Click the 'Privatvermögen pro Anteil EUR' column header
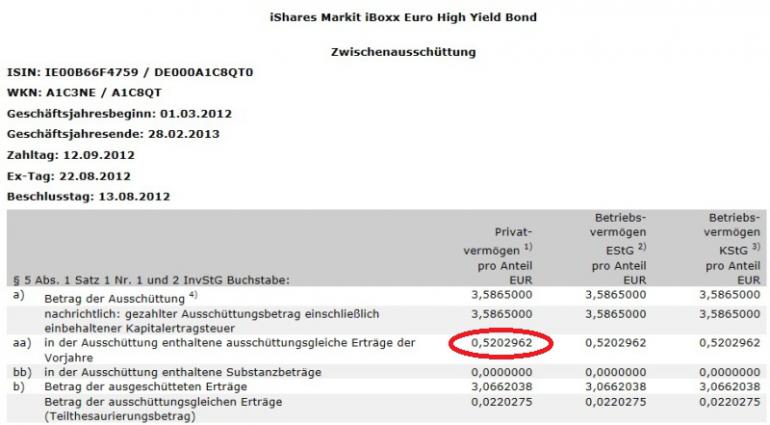770x425 pixels. 498,256
